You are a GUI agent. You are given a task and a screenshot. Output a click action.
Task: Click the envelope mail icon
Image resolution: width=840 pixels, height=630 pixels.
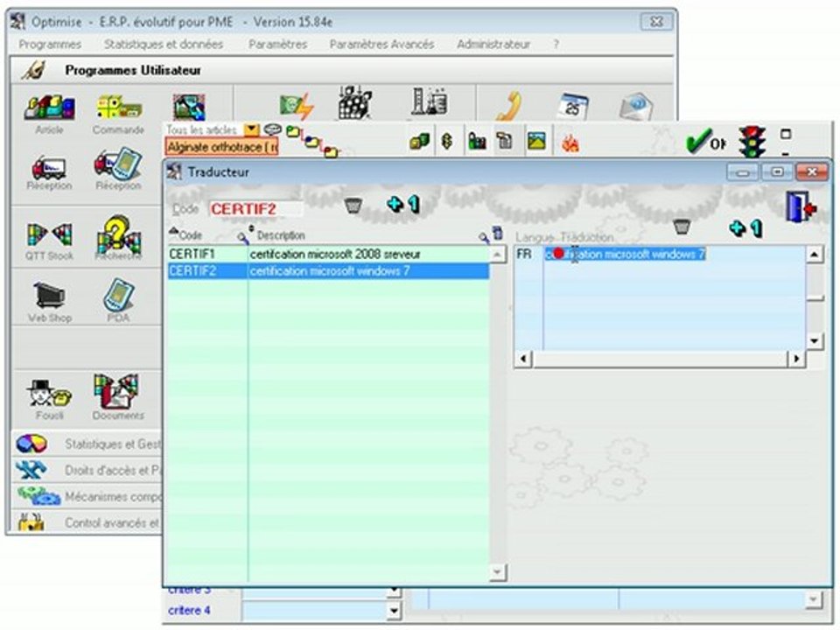pyautogui.click(x=636, y=107)
